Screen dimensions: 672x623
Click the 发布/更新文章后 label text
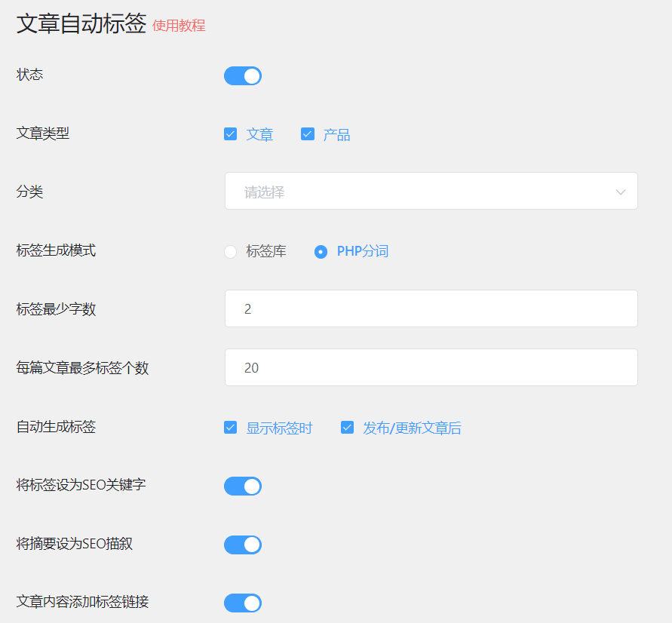coord(412,428)
